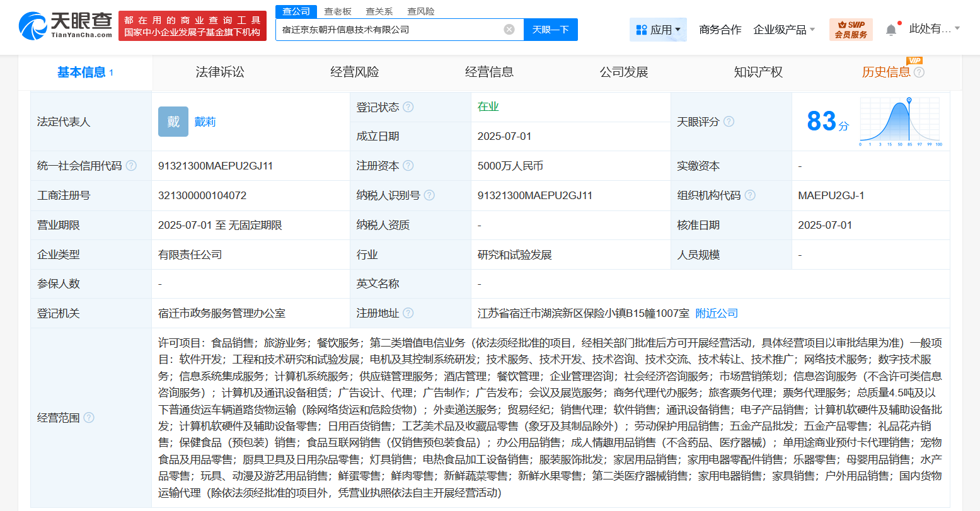Click the 在业 registration status
This screenshot has height=511, width=980.
click(488, 106)
